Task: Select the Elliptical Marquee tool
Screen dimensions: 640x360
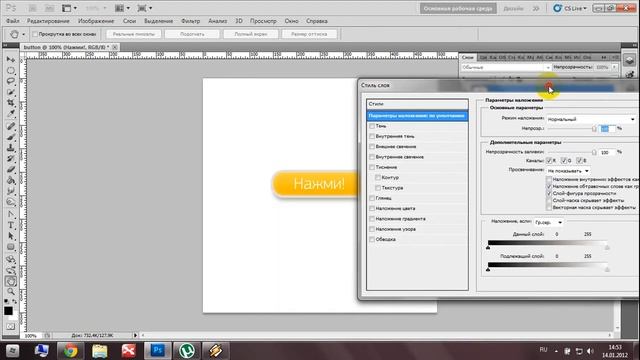Action: point(11,71)
